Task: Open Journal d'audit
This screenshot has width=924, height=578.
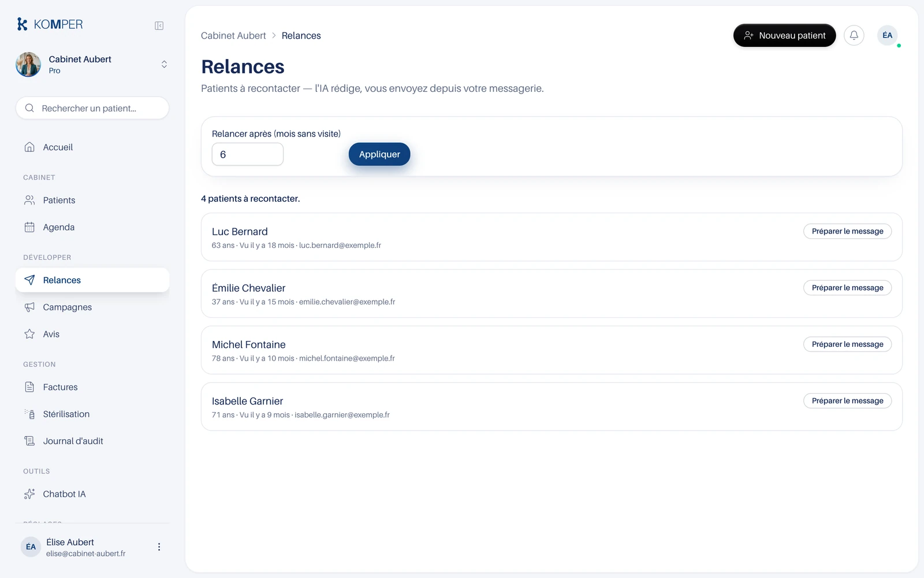Action: click(92, 441)
